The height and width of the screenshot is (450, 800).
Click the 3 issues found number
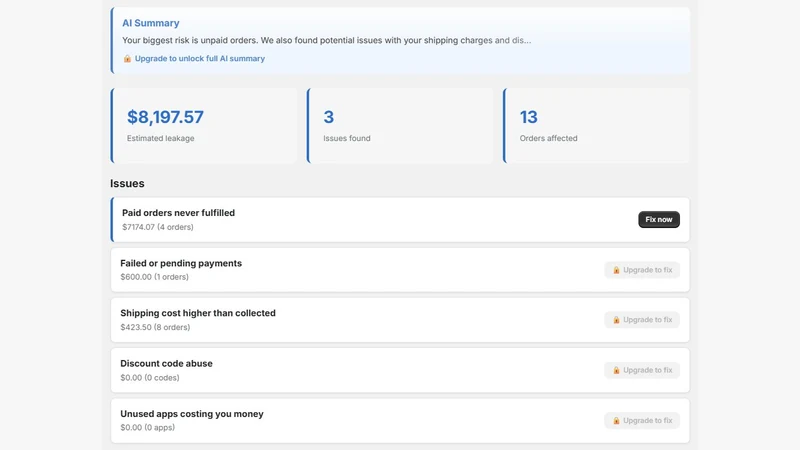(329, 117)
